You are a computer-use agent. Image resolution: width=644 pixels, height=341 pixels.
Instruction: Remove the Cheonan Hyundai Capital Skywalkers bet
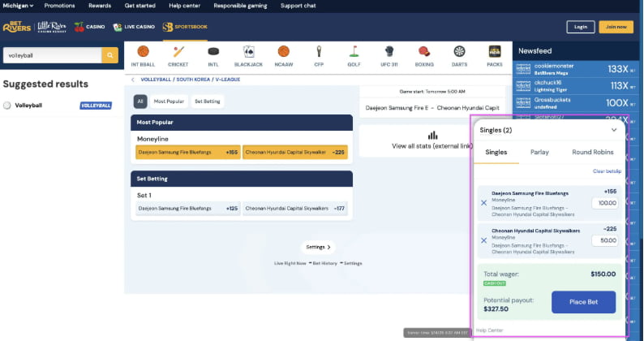pos(484,240)
